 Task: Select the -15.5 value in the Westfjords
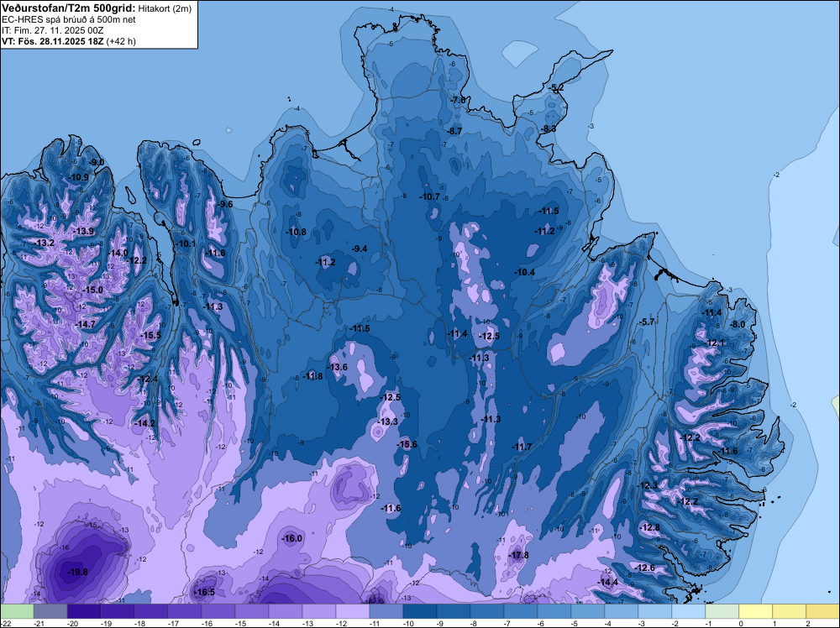[x=151, y=335]
